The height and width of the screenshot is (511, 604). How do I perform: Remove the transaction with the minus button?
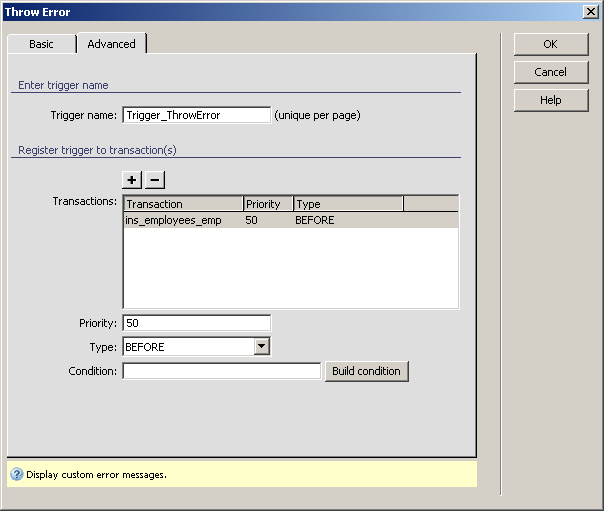[155, 180]
